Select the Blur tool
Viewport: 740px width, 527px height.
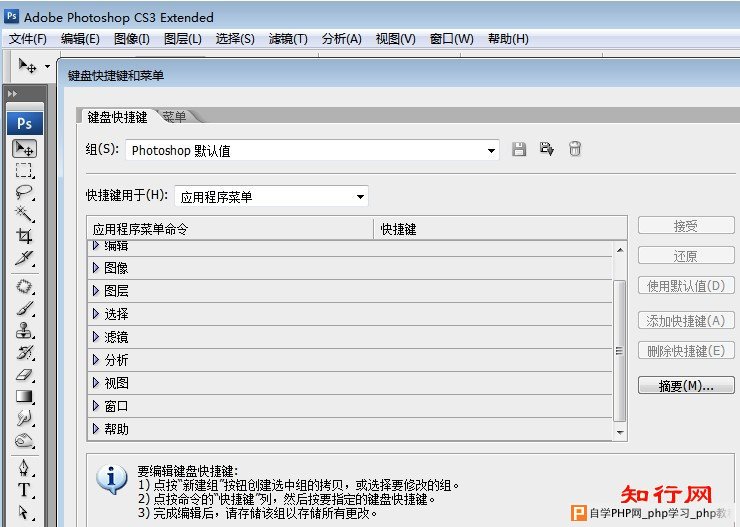[25, 418]
